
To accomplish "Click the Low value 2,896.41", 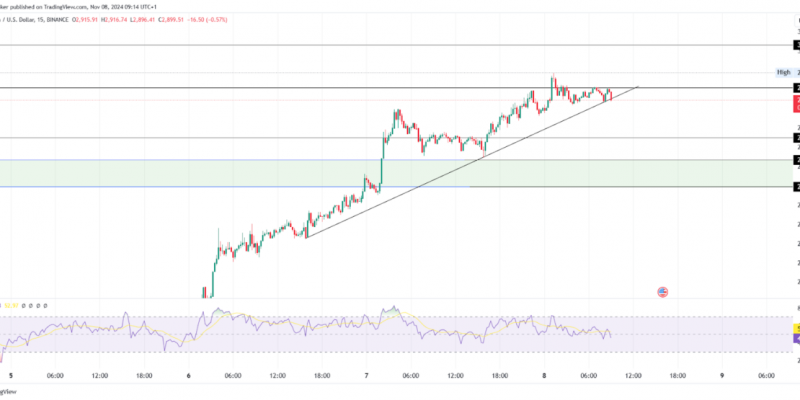I will pyautogui.click(x=144, y=19).
